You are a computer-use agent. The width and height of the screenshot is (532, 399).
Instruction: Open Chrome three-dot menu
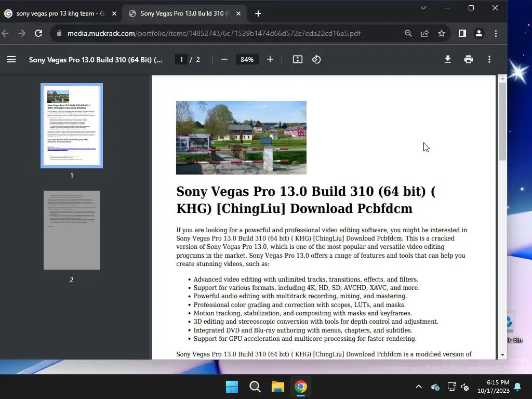[496, 33]
